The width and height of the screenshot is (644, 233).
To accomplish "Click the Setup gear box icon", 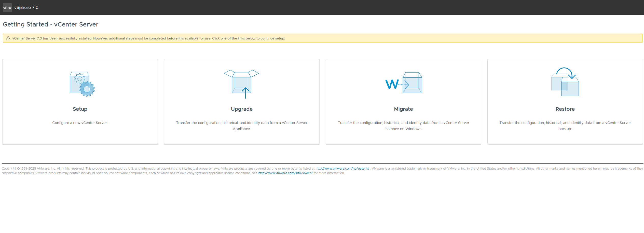I will 82,84.
